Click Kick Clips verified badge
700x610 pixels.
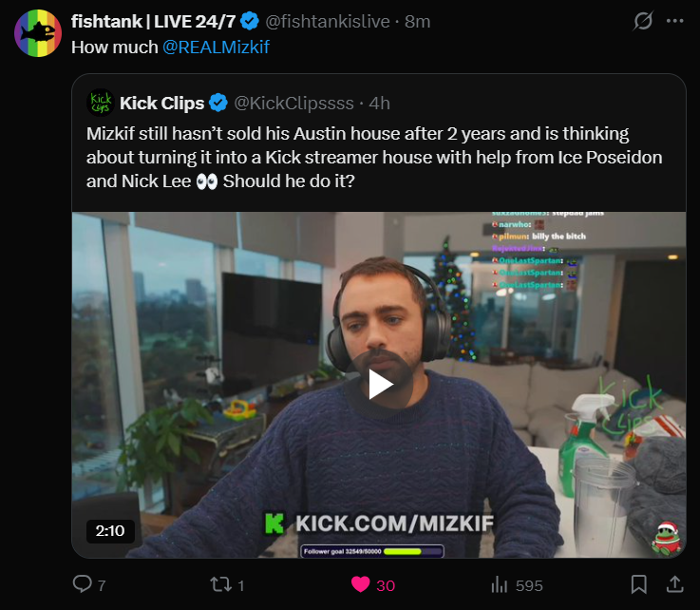(218, 103)
